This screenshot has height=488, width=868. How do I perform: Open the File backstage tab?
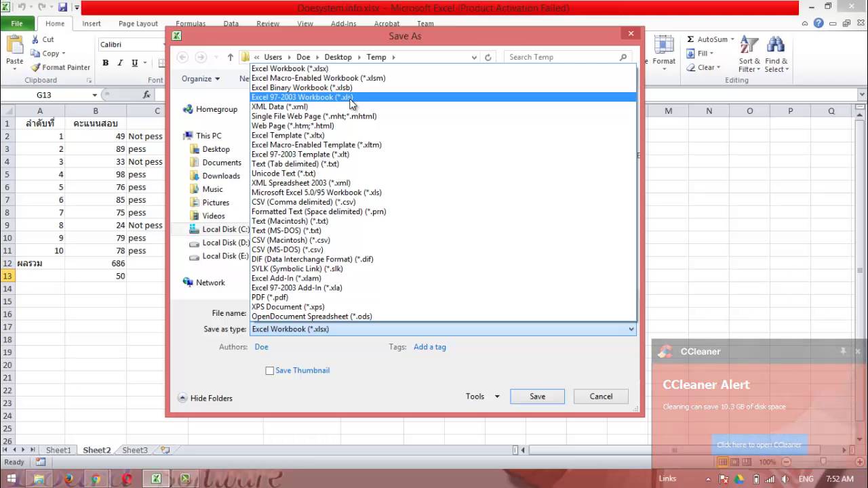click(x=17, y=23)
